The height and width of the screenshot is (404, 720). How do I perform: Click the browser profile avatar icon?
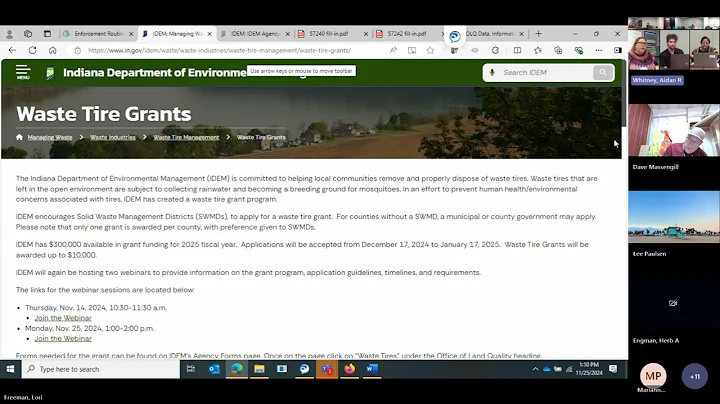9,34
